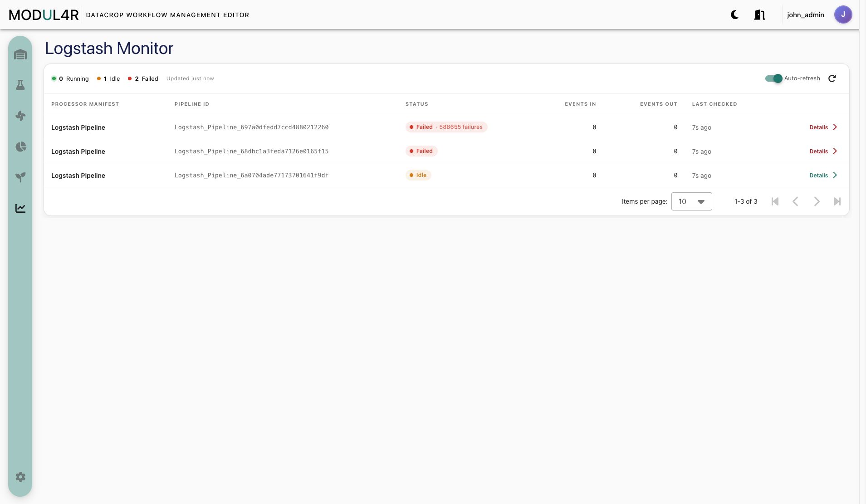Viewport: 866px width, 504px height.
Task: Click the manual refresh icon
Action: point(832,78)
